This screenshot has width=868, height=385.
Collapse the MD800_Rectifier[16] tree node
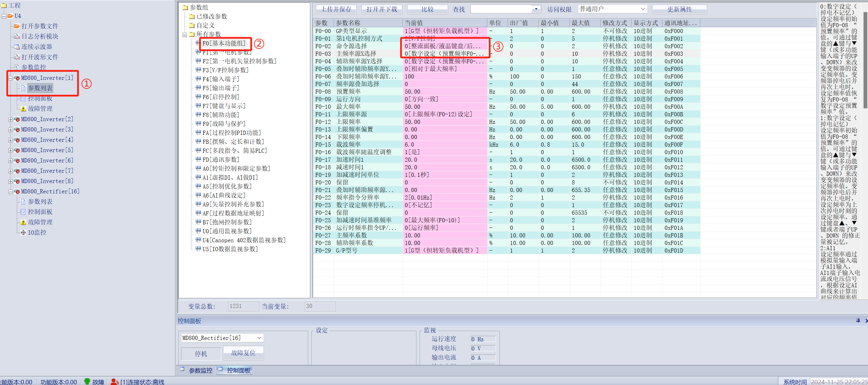click(x=10, y=192)
